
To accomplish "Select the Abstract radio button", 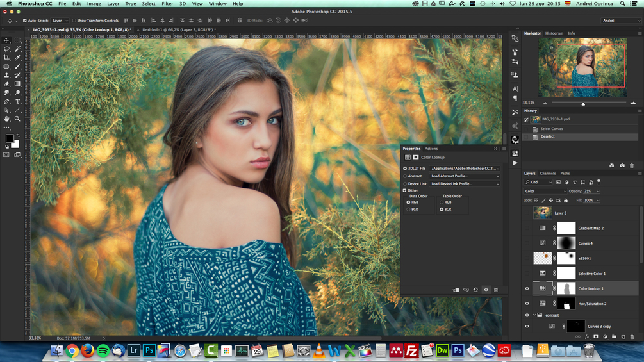I will tap(405, 176).
